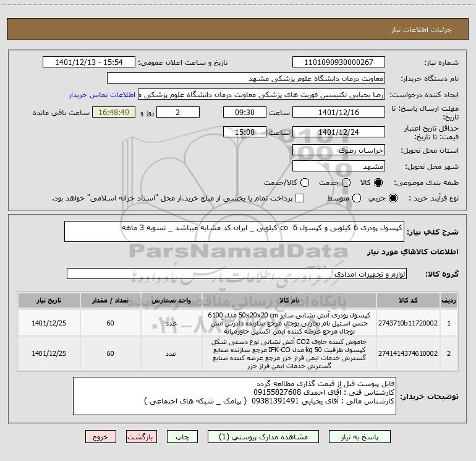Click the remaining time 16:48:49 field
The image size is (476, 461).
pos(114,112)
